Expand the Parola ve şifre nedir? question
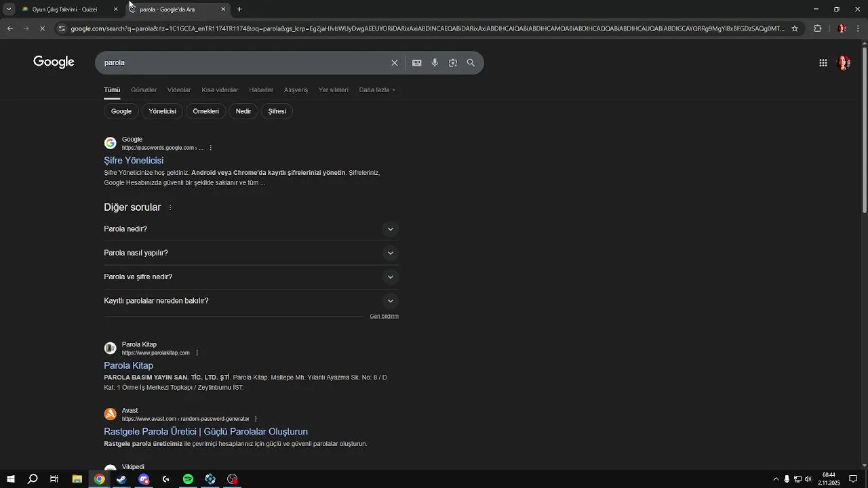Screen dimensions: 868x488 pyautogui.click(x=251, y=277)
